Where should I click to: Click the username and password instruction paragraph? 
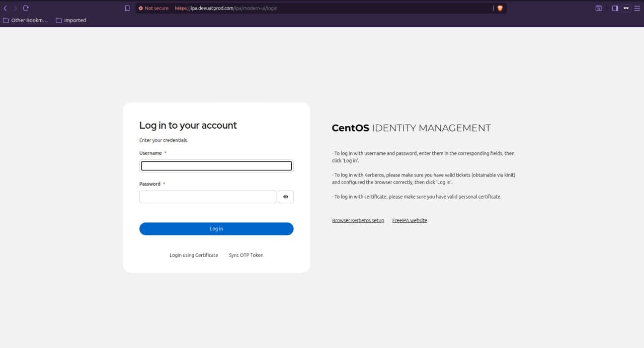[423, 156]
